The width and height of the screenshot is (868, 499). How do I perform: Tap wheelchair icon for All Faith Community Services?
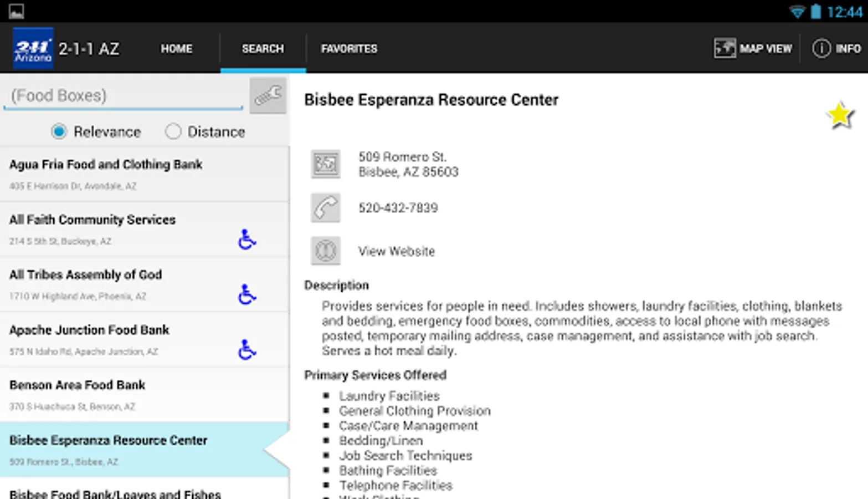[x=247, y=240]
